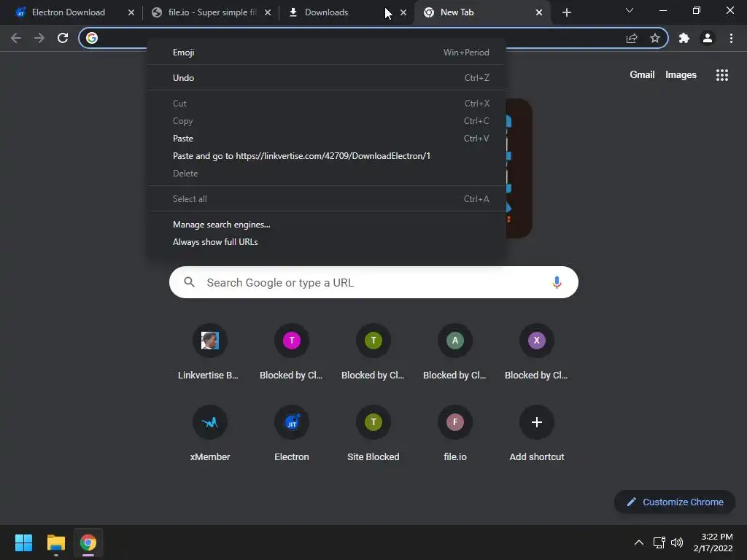Screen dimensions: 747x560
Task: Choose Paste and go to linkvertise URL
Action: tap(326, 156)
